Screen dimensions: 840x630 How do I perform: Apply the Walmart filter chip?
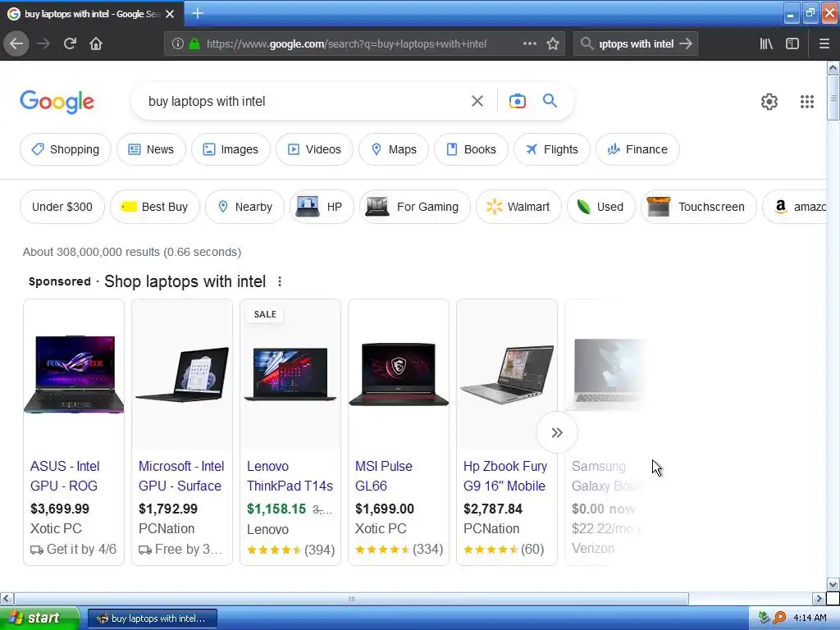[518, 207]
